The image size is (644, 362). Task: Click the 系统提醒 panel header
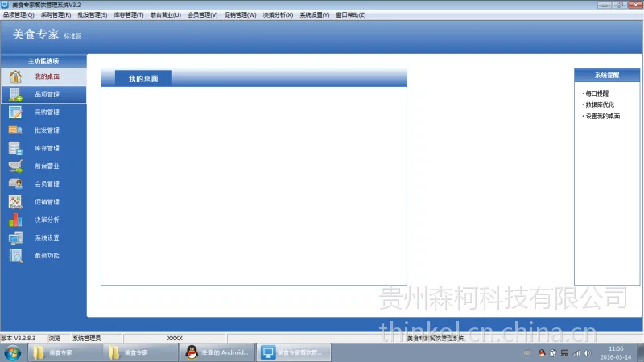point(607,75)
